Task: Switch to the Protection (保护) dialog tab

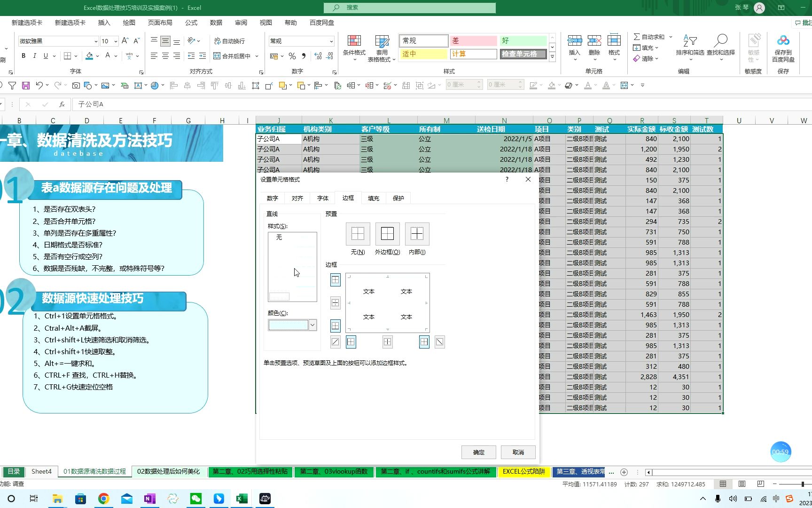Action: tap(398, 198)
